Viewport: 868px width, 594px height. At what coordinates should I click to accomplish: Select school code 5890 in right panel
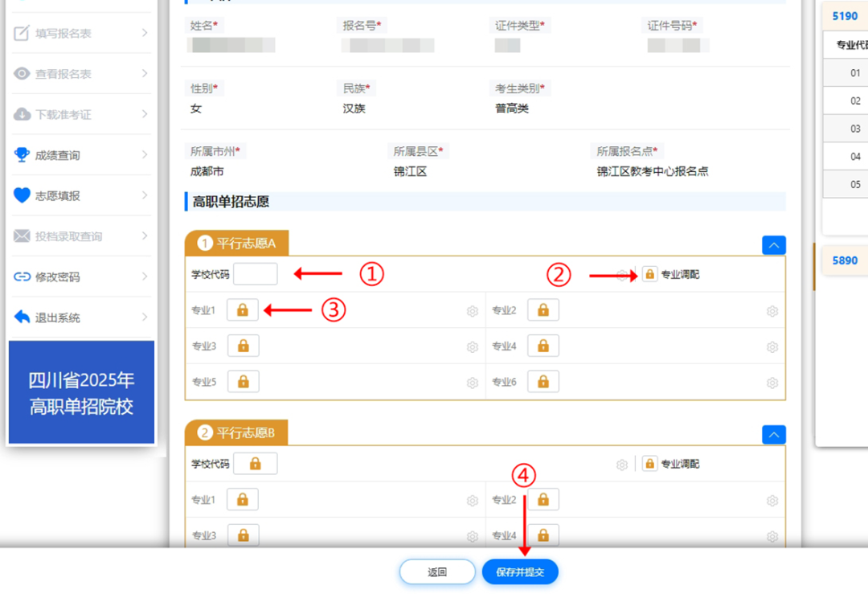coord(844,260)
